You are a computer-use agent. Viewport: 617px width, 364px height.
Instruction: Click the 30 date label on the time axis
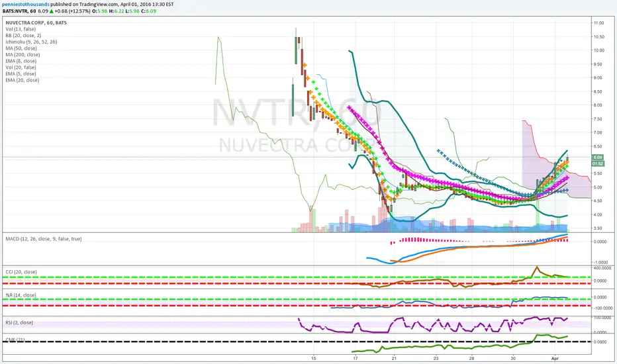click(x=513, y=359)
